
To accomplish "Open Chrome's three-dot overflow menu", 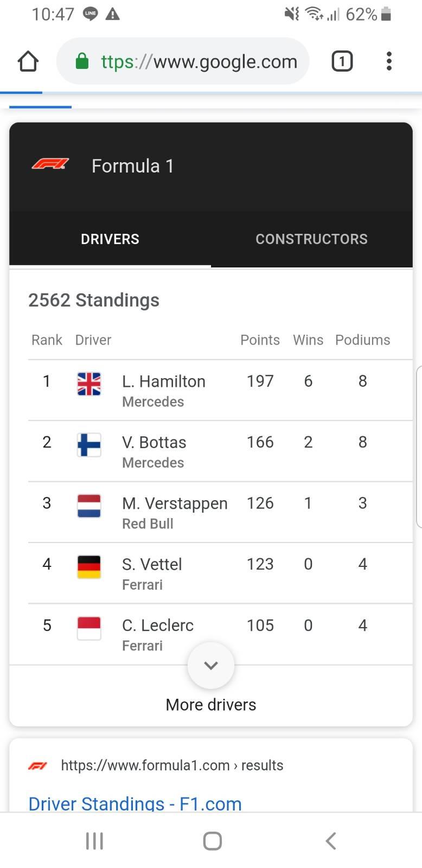I will pyautogui.click(x=389, y=61).
